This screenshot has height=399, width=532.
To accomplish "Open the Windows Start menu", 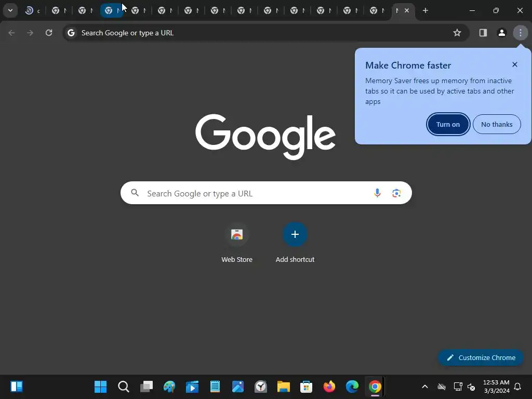I will click(100, 387).
